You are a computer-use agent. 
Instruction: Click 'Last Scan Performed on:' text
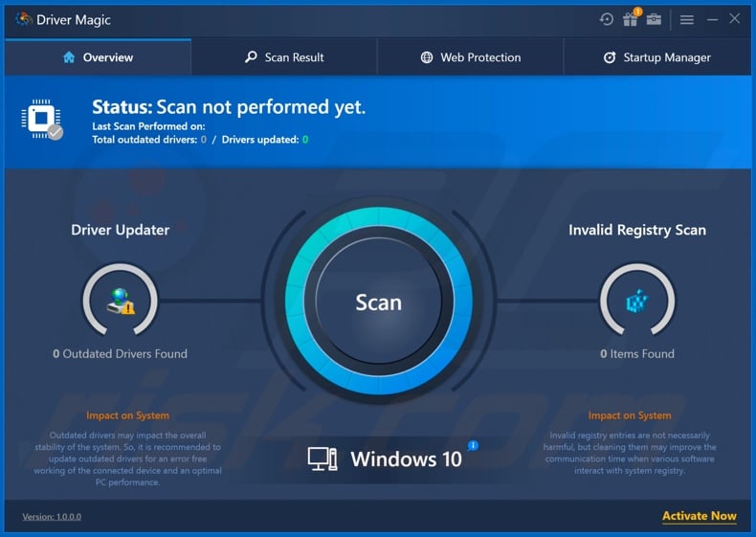[148, 126]
